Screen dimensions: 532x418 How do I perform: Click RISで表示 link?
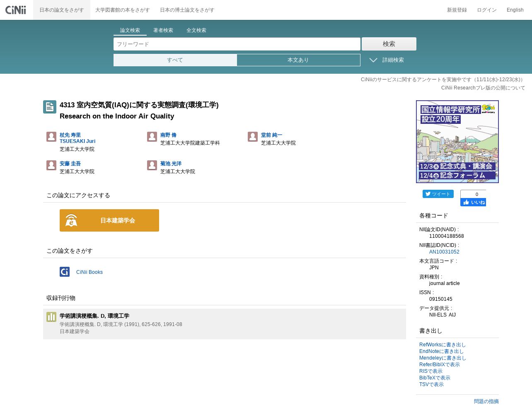click(431, 371)
